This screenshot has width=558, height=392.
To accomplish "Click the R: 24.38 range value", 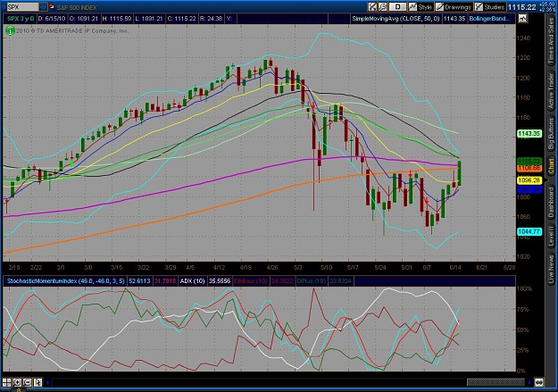I will 211,19.
